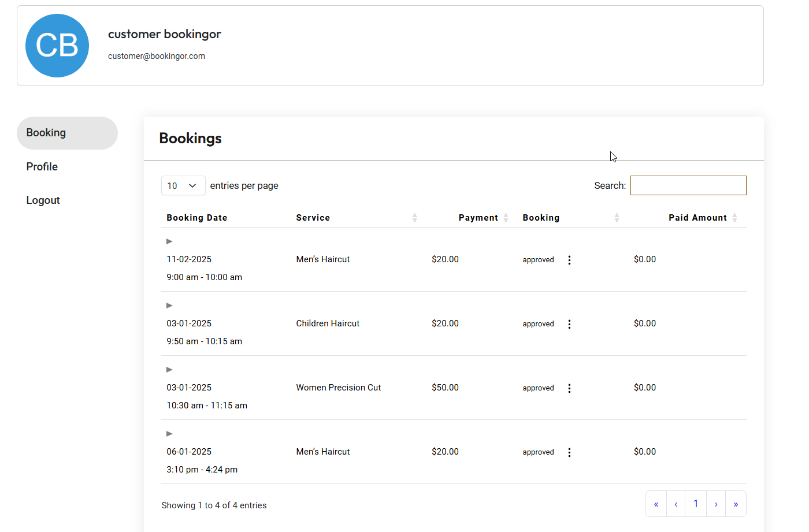This screenshot has width=809, height=532.
Task: Sort by Paid Amount column arrows
Action: point(734,218)
